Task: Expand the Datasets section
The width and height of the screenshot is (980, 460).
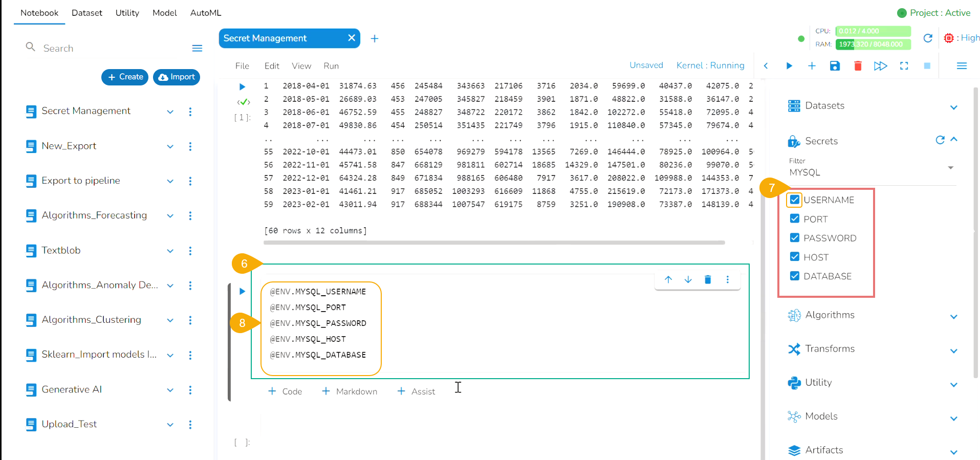Action: pos(953,107)
